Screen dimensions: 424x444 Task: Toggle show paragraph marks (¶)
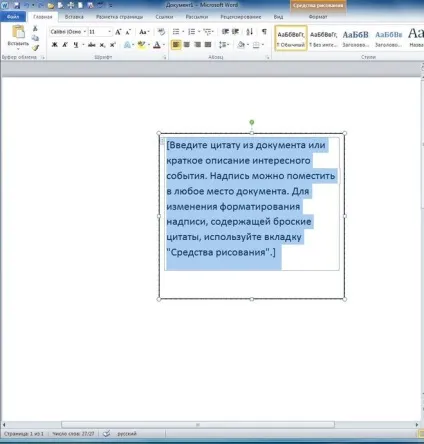tap(264, 32)
